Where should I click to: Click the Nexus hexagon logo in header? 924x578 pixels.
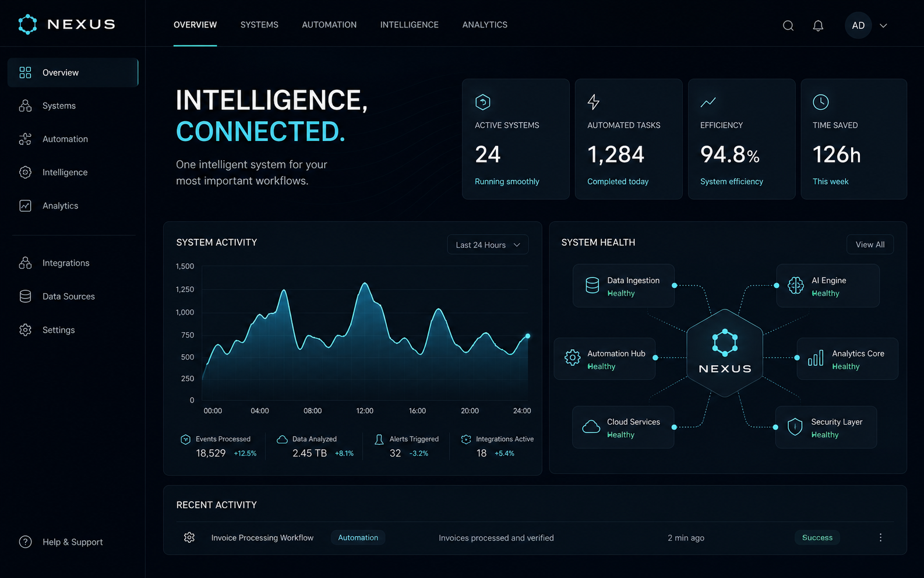click(27, 24)
